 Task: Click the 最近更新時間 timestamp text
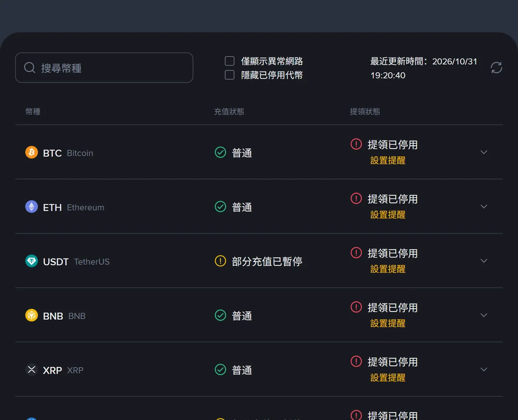point(424,68)
